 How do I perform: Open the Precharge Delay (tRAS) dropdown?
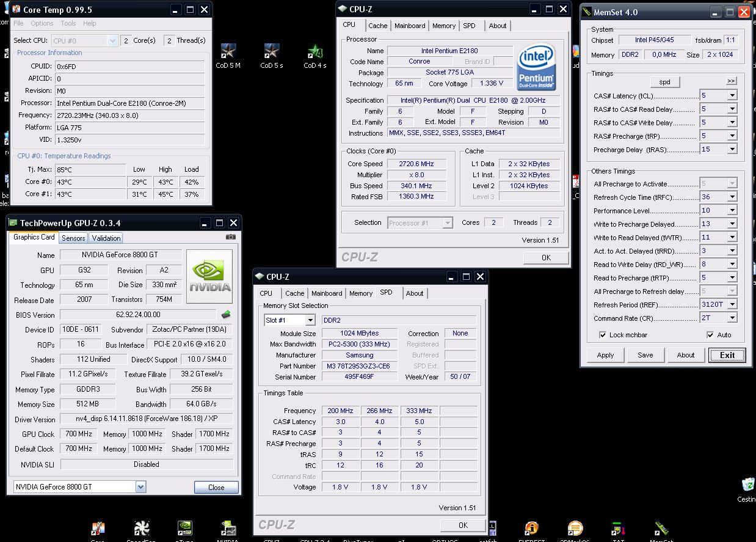tap(732, 149)
